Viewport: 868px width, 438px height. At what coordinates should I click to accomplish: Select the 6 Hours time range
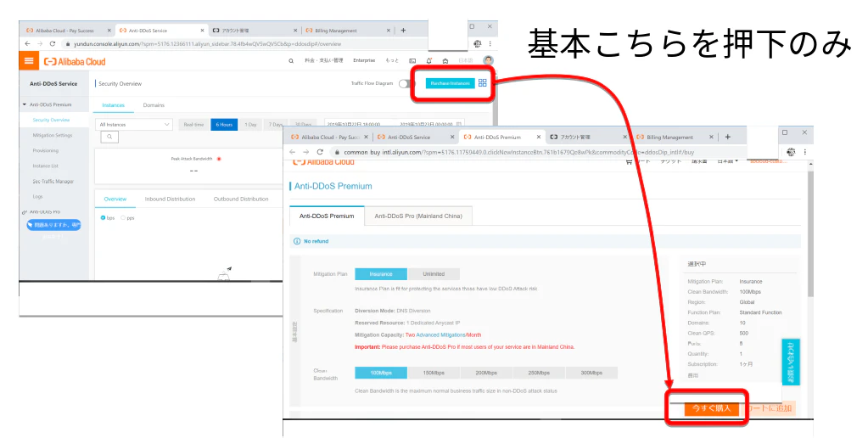pyautogui.click(x=224, y=125)
